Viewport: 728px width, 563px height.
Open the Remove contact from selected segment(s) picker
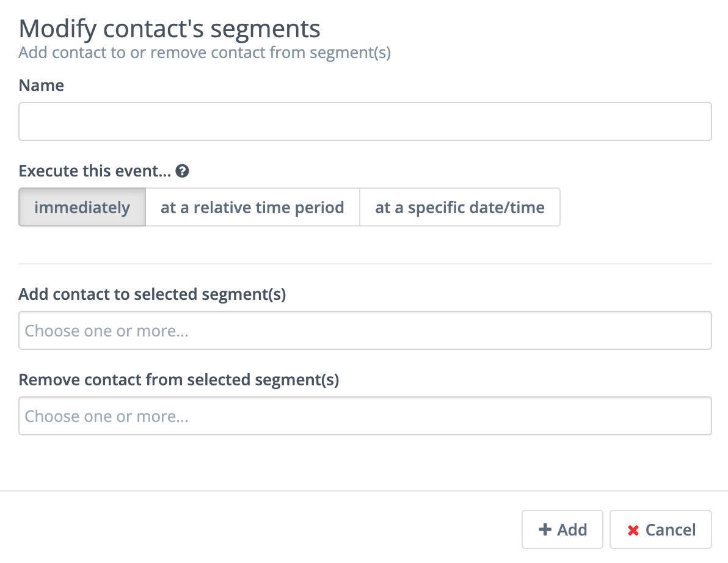click(x=365, y=416)
